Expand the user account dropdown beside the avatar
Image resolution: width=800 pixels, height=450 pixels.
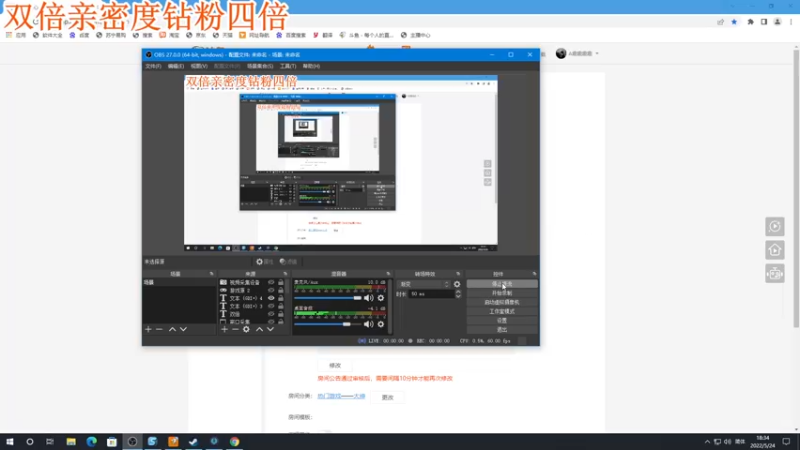(x=597, y=54)
